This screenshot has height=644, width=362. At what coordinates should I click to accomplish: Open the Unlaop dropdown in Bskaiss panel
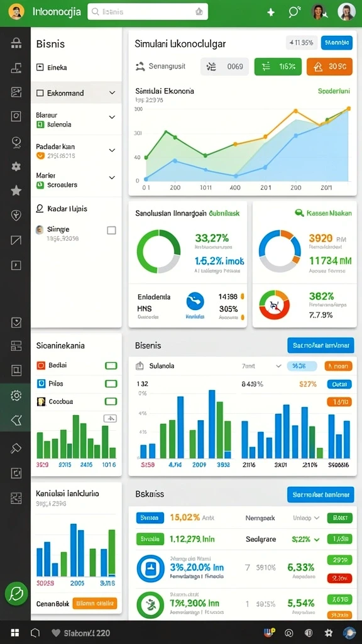tap(306, 518)
